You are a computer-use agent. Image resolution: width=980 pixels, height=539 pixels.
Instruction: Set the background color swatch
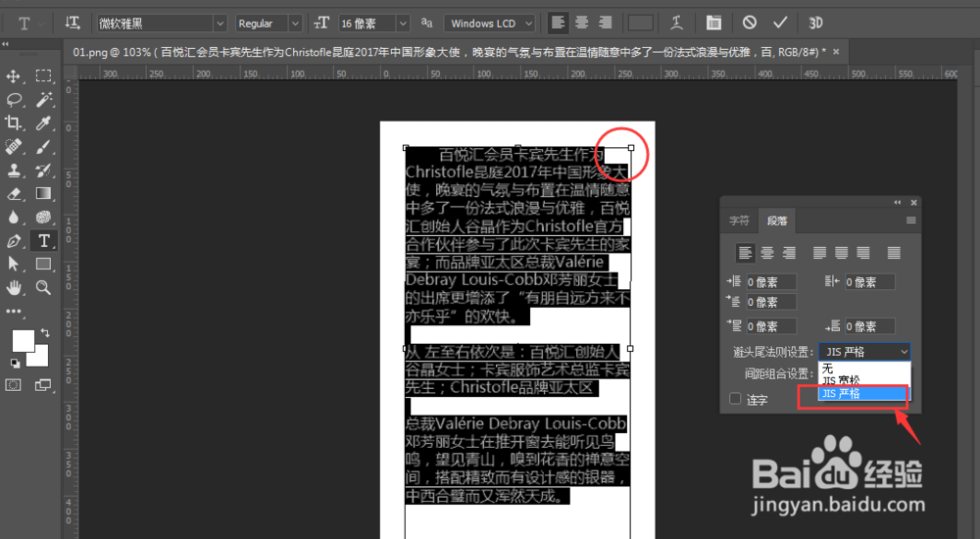40,359
